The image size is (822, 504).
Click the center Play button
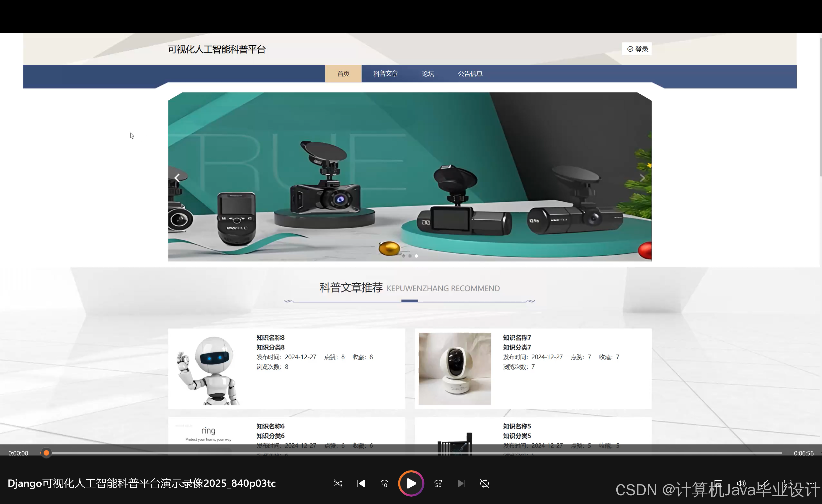(x=411, y=483)
